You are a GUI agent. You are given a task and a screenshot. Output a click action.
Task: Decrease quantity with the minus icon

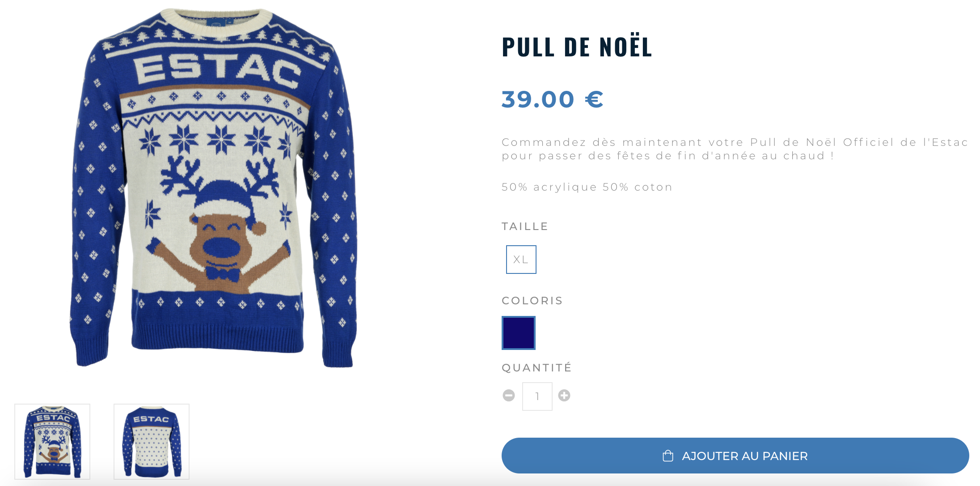click(x=509, y=396)
